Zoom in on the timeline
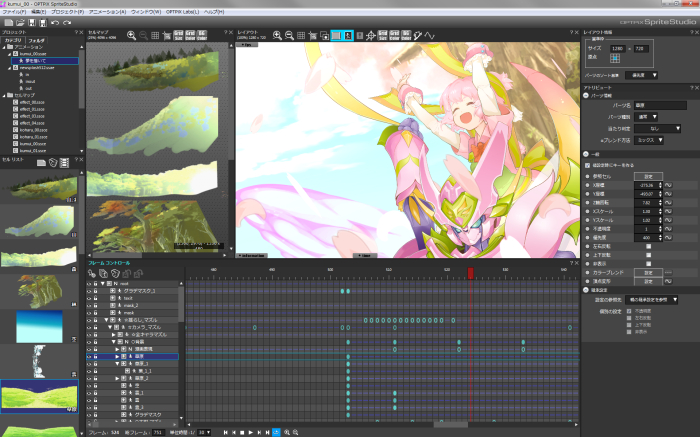The height and width of the screenshot is (437, 700). point(286,432)
